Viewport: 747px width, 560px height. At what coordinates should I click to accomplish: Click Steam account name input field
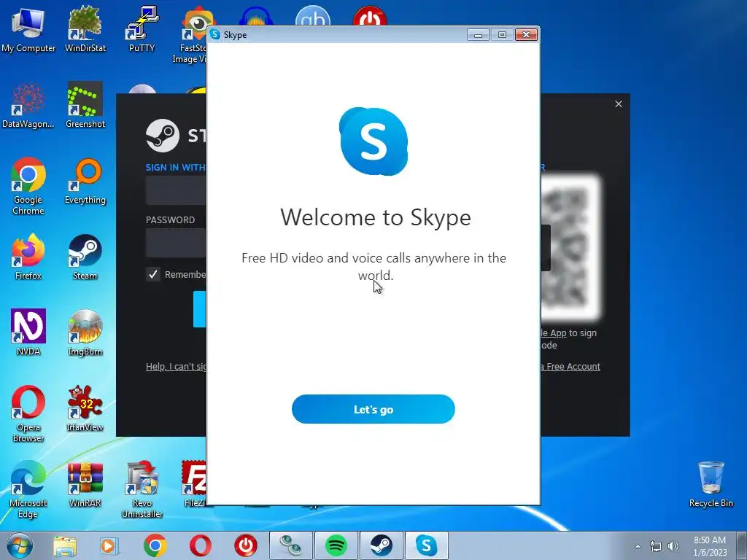[176, 190]
